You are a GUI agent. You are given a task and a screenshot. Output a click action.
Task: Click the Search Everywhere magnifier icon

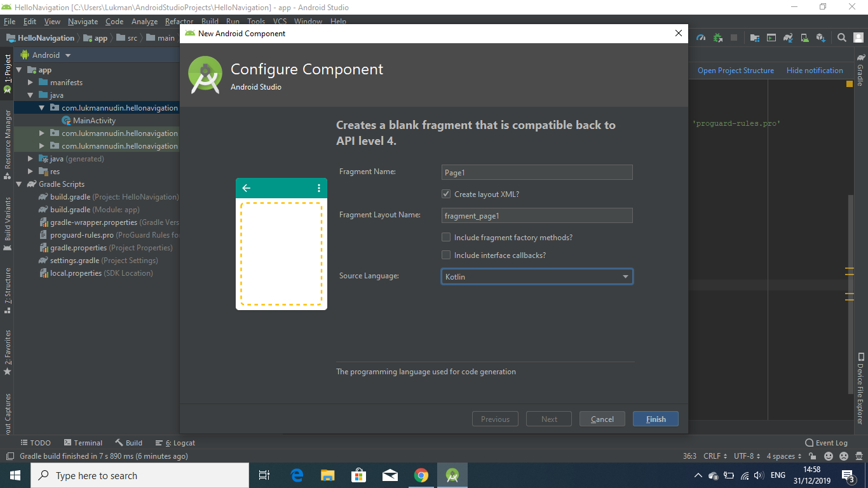840,37
